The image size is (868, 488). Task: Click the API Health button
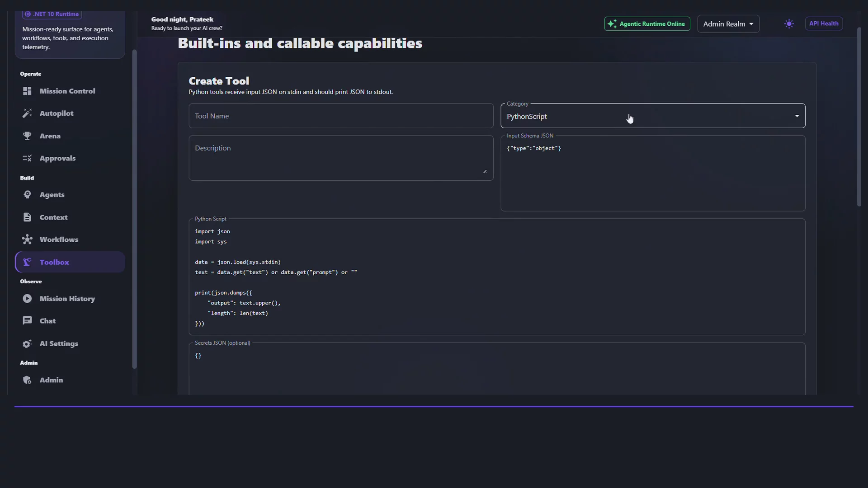(824, 23)
